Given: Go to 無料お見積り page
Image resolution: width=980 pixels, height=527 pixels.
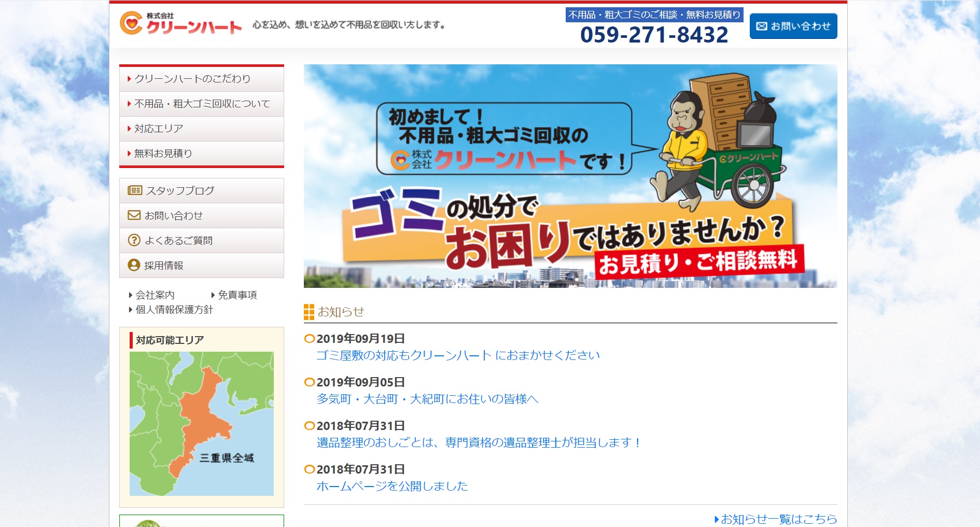Looking at the screenshot, I should pyautogui.click(x=163, y=154).
